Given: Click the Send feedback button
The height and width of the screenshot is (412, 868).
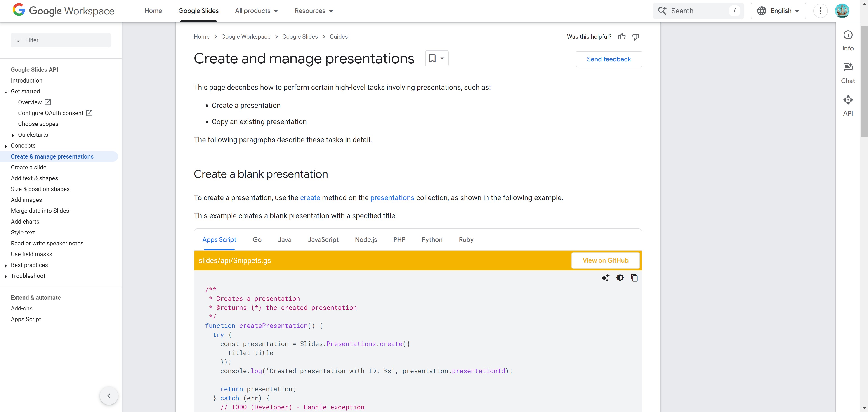Looking at the screenshot, I should point(609,59).
